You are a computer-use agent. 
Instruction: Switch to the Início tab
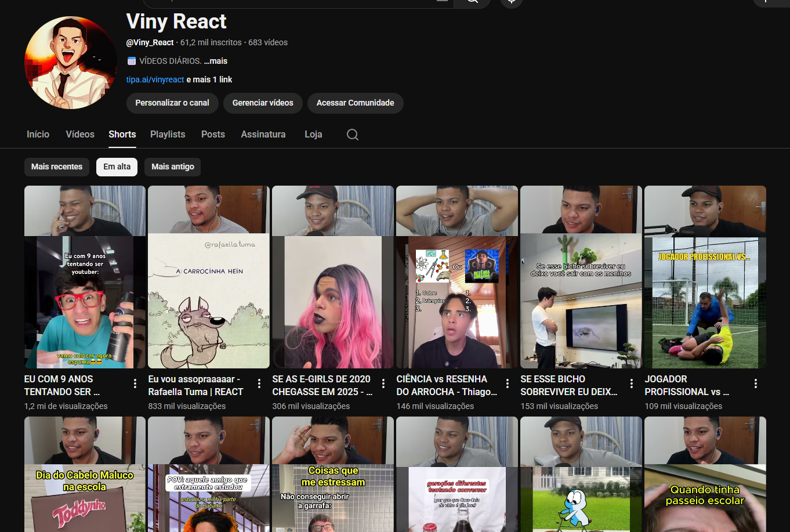click(x=38, y=134)
